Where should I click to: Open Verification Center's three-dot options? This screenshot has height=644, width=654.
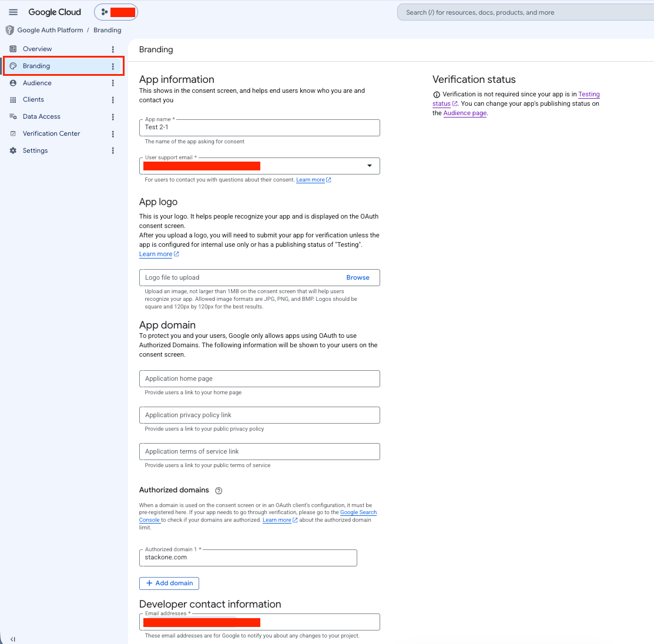pyautogui.click(x=113, y=134)
